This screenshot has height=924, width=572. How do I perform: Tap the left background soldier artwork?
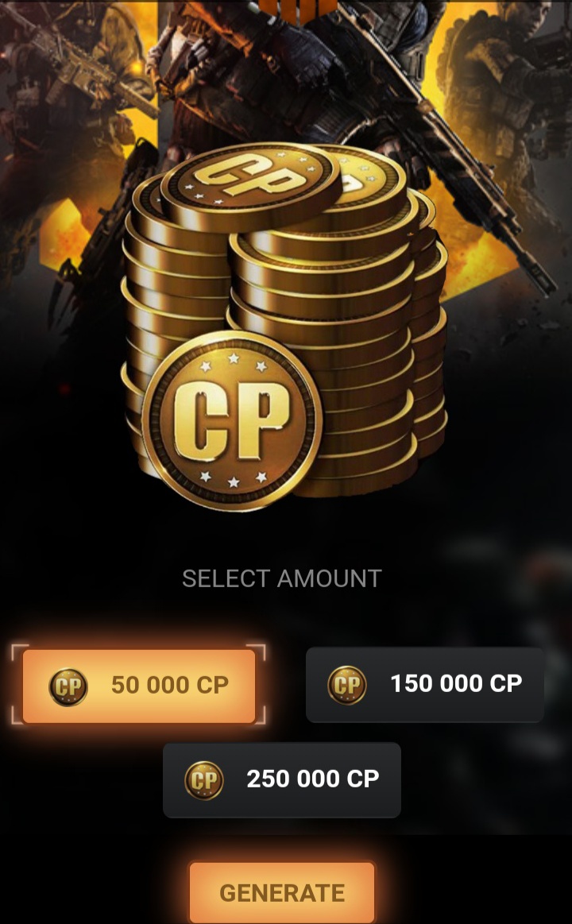click(74, 118)
